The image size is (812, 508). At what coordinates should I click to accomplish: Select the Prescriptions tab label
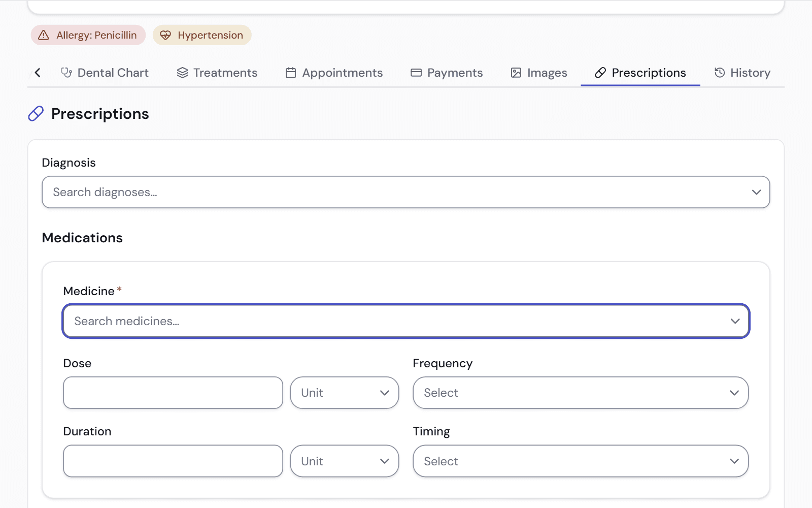pos(649,73)
